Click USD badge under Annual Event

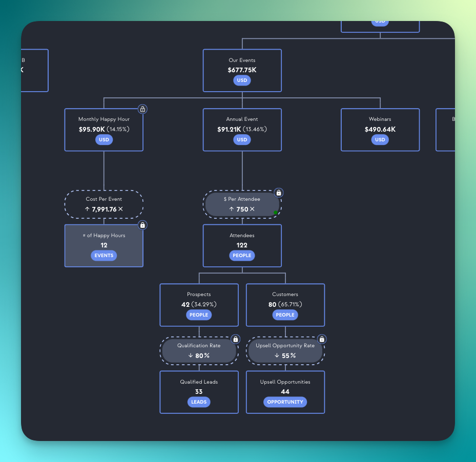(242, 140)
